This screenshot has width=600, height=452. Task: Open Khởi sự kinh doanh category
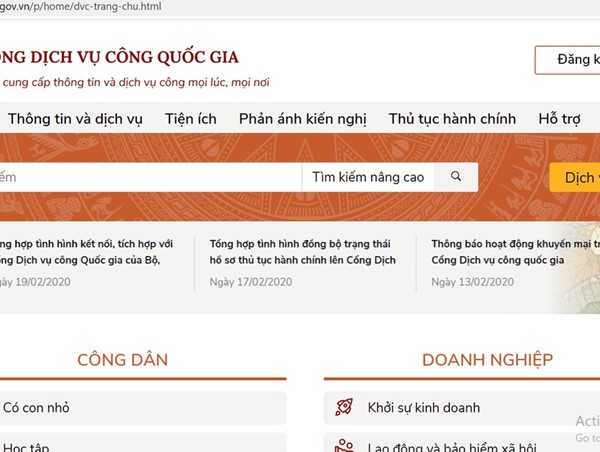tap(462, 408)
